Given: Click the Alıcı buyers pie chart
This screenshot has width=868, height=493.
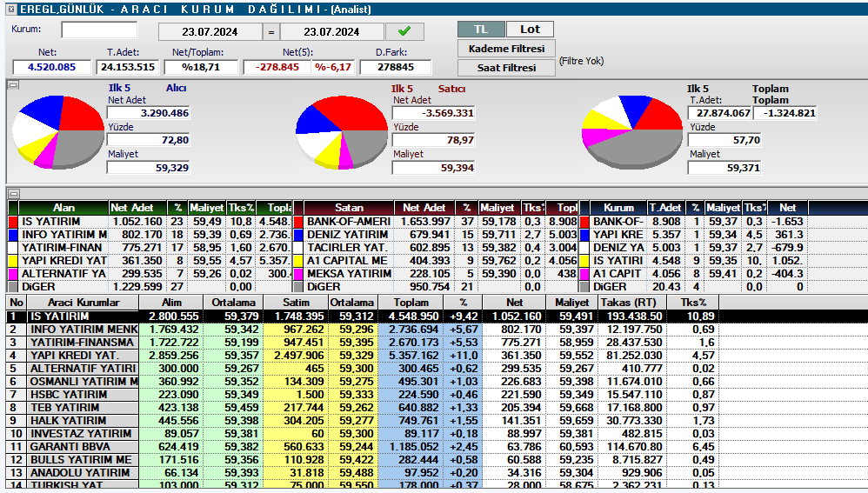Looking at the screenshot, I should click(57, 131).
